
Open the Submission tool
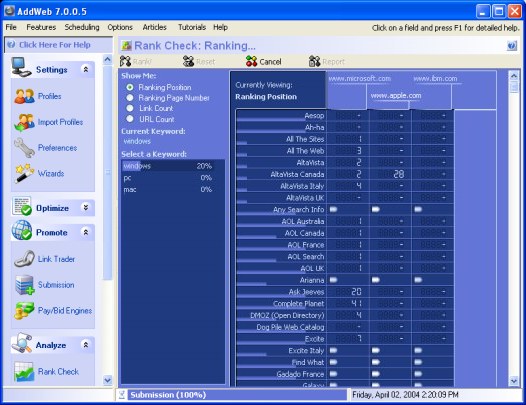point(44,285)
